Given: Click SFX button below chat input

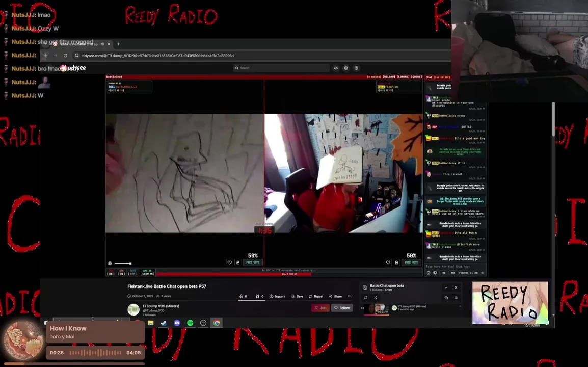Looking at the screenshot, I should [x=452, y=273].
